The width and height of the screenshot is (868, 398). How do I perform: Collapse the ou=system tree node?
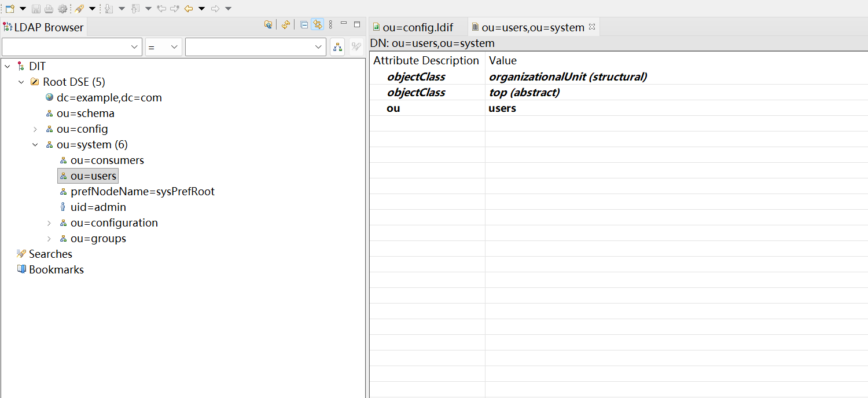coord(35,145)
